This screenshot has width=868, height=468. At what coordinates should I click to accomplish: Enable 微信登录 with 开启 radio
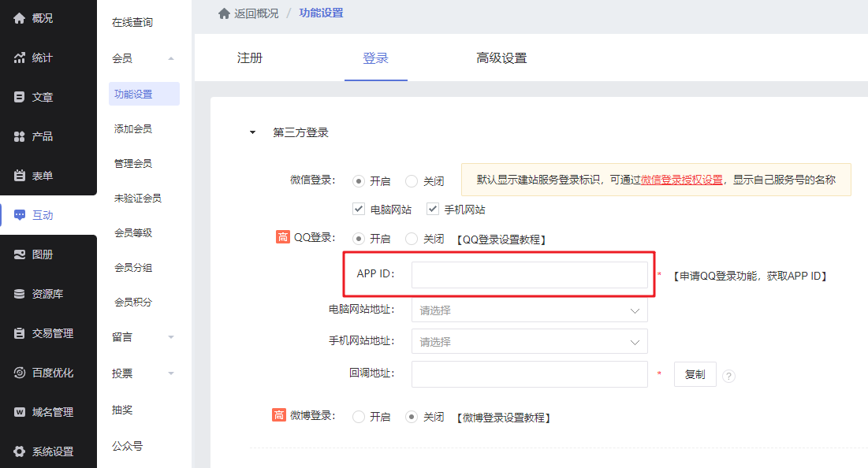click(359, 181)
